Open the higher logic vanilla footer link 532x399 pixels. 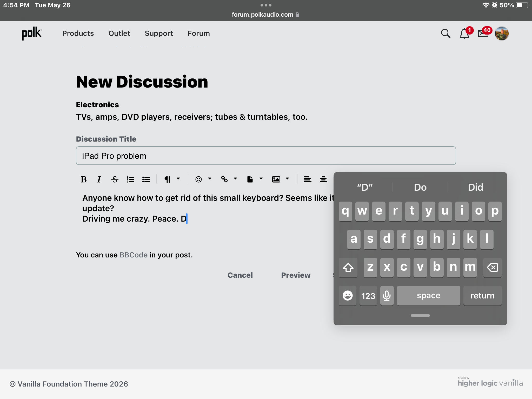tap(490, 382)
